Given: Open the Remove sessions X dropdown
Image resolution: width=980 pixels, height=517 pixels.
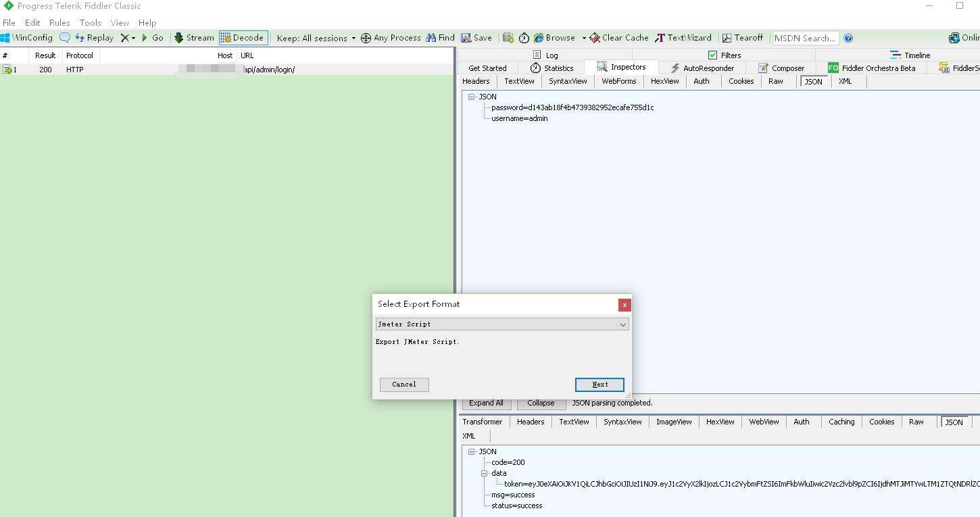Looking at the screenshot, I should pos(128,38).
